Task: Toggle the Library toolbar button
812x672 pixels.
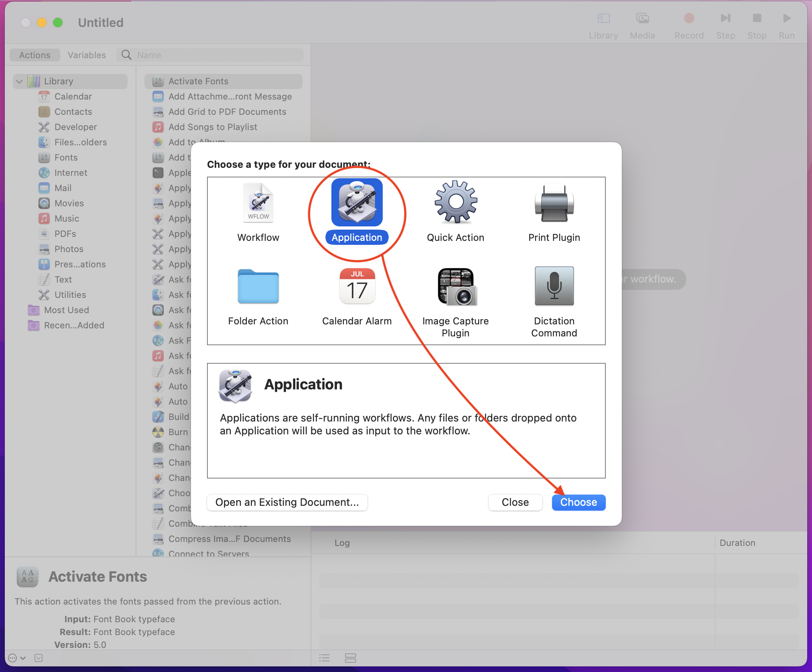Action: click(603, 26)
